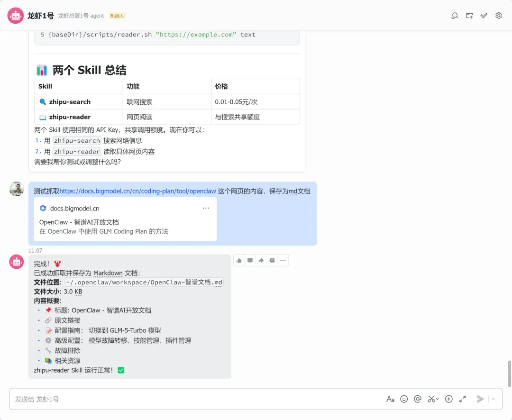
Task: Click the vertical chat scrollbar thumb
Action: (x=509, y=374)
